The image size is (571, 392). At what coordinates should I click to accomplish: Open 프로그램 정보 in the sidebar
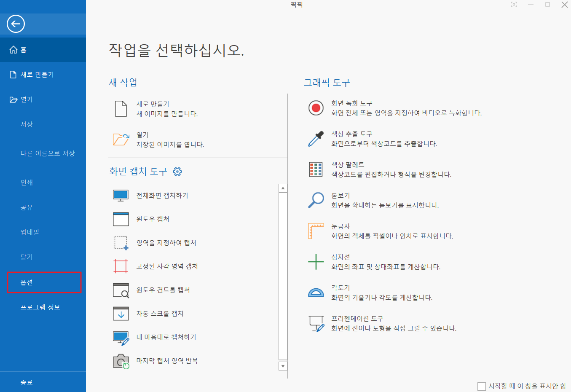(40, 307)
